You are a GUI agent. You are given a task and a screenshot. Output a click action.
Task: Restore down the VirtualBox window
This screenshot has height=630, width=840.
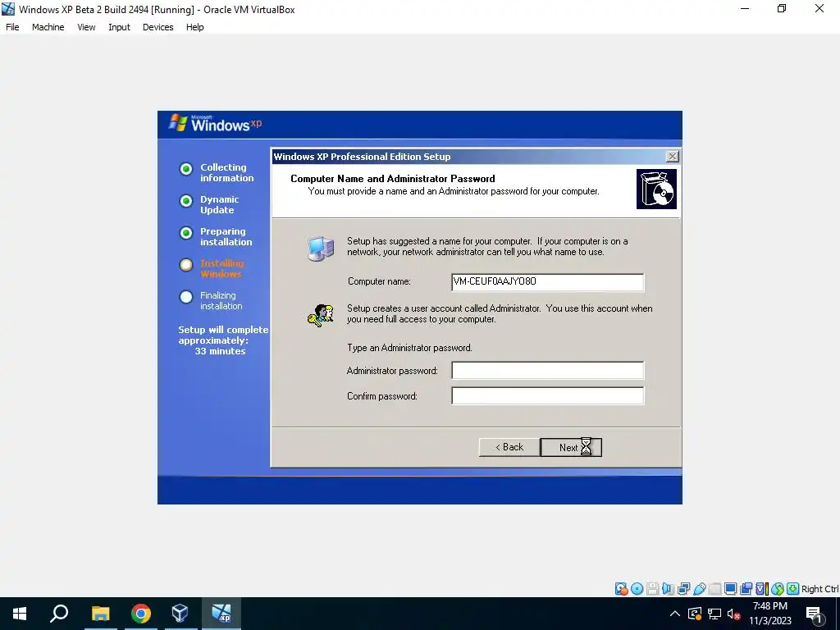click(782, 8)
